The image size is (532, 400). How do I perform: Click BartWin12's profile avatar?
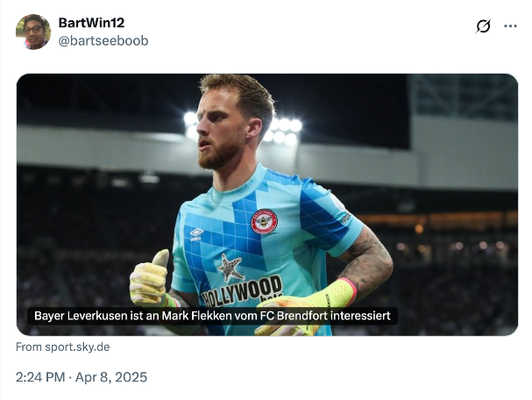coord(33,32)
